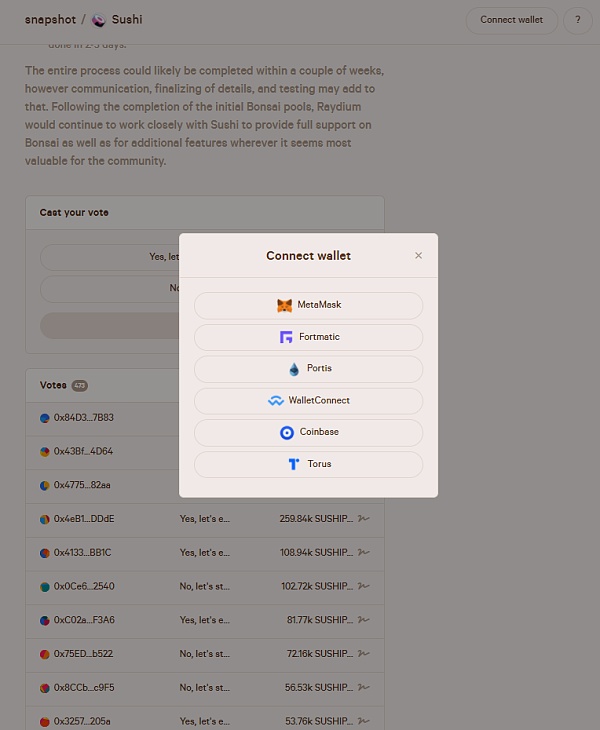Click the Coinbase circular logo

(287, 433)
